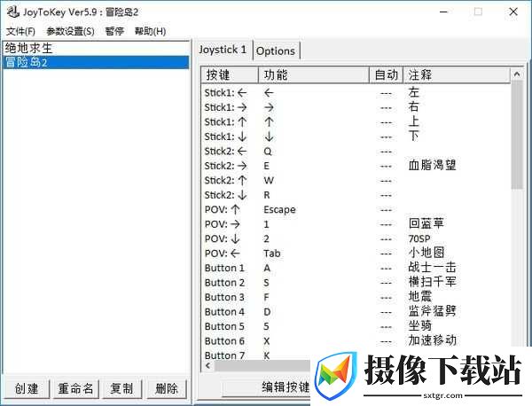Click the vertical scrollbar thumb of key list
Viewport: 532px width, 406px height.
coord(517,135)
